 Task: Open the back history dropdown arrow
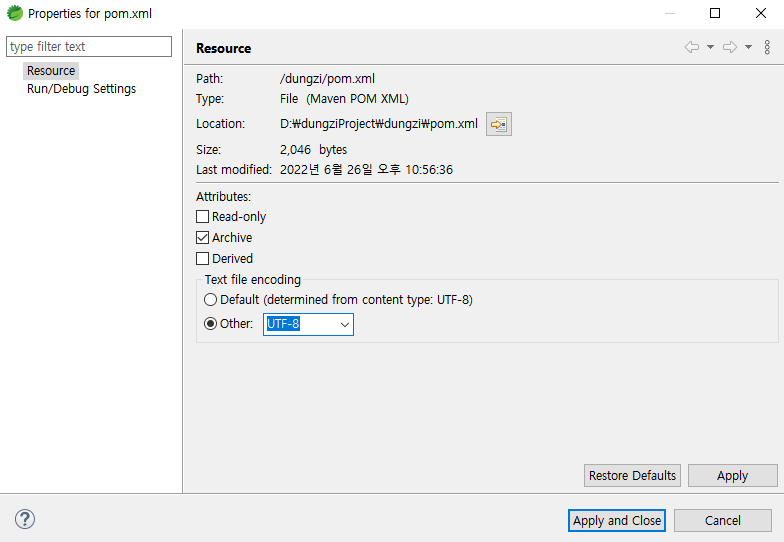tap(710, 47)
